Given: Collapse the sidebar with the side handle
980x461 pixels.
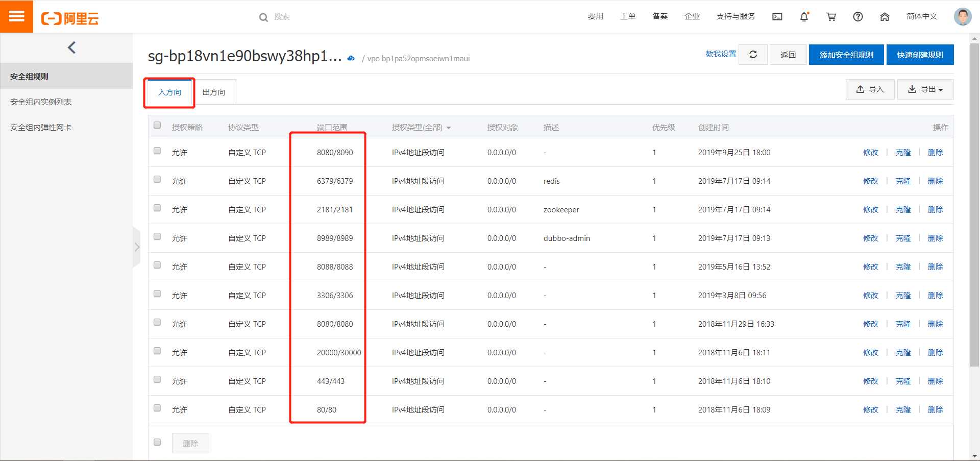Looking at the screenshot, I should [136, 247].
